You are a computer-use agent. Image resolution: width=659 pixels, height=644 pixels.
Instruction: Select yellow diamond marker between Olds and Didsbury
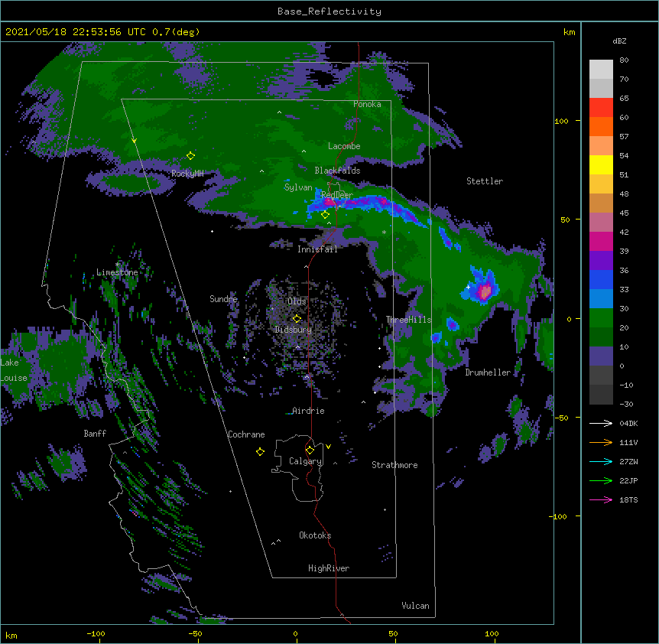(x=297, y=319)
